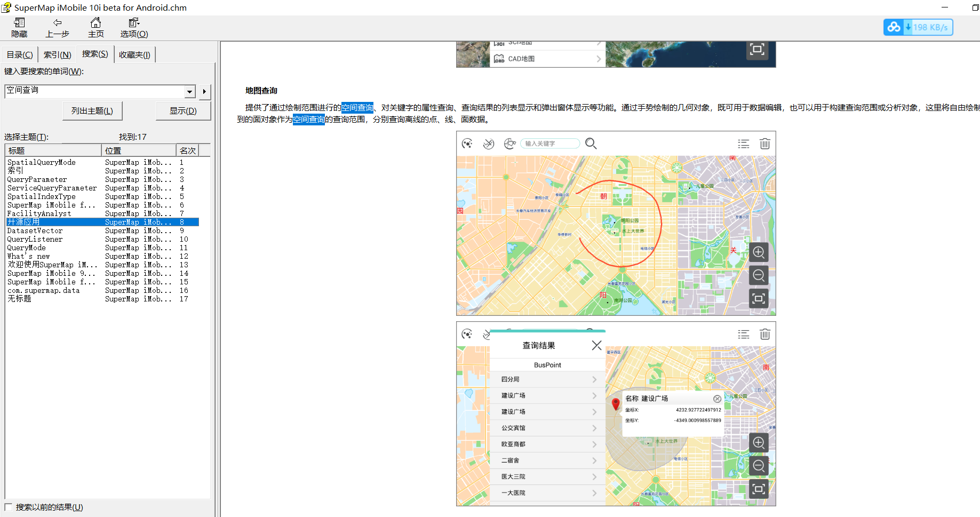Click the magnifier search icon in first map

coord(591,144)
